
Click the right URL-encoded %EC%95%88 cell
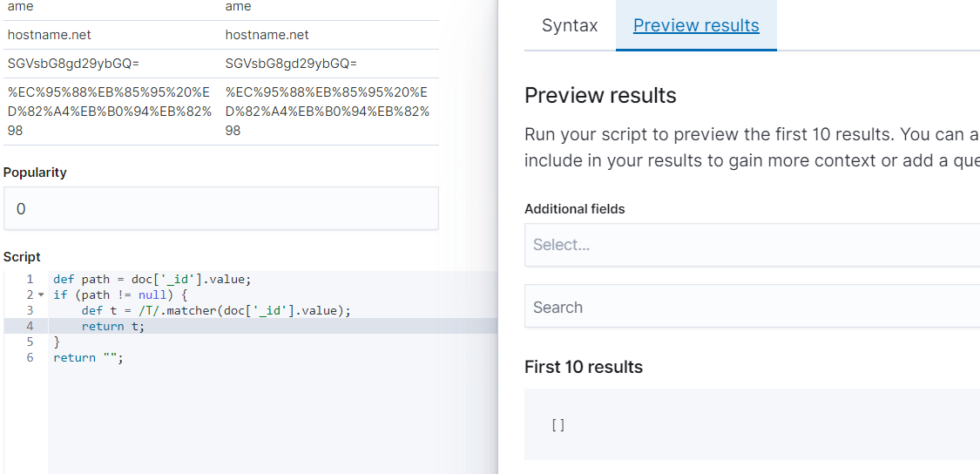(x=327, y=112)
